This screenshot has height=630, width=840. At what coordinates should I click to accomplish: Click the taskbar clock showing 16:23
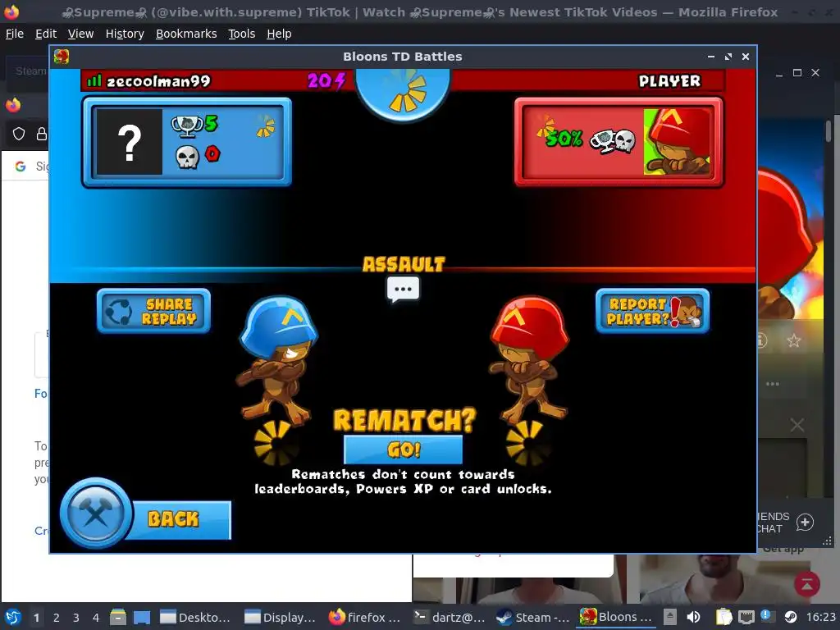click(x=820, y=617)
